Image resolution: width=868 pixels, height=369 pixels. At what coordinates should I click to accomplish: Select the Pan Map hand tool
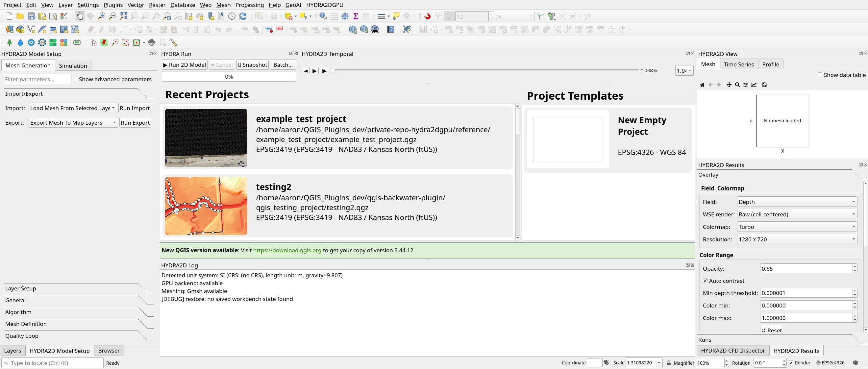(80, 16)
